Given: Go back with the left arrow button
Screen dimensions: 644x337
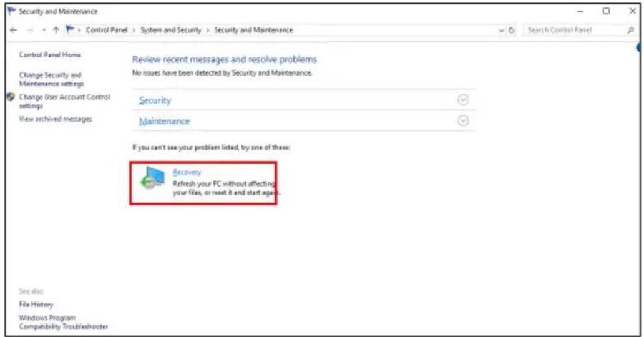Looking at the screenshot, I should (13, 30).
